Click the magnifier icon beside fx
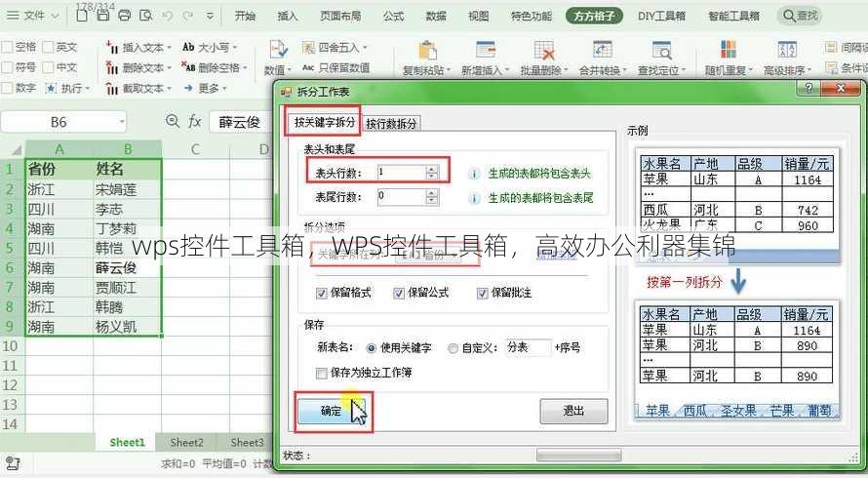The width and height of the screenshot is (868, 478). (173, 121)
